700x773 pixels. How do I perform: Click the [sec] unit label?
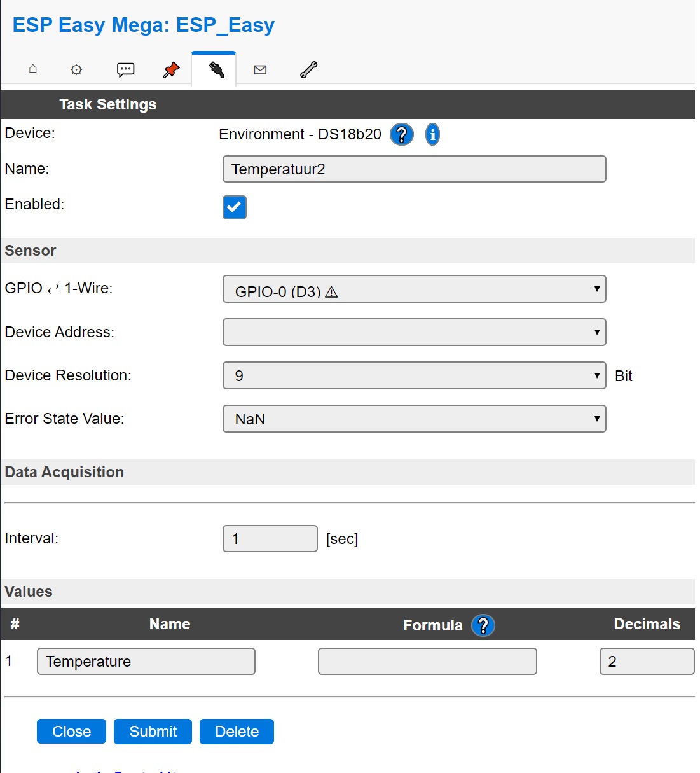point(342,539)
